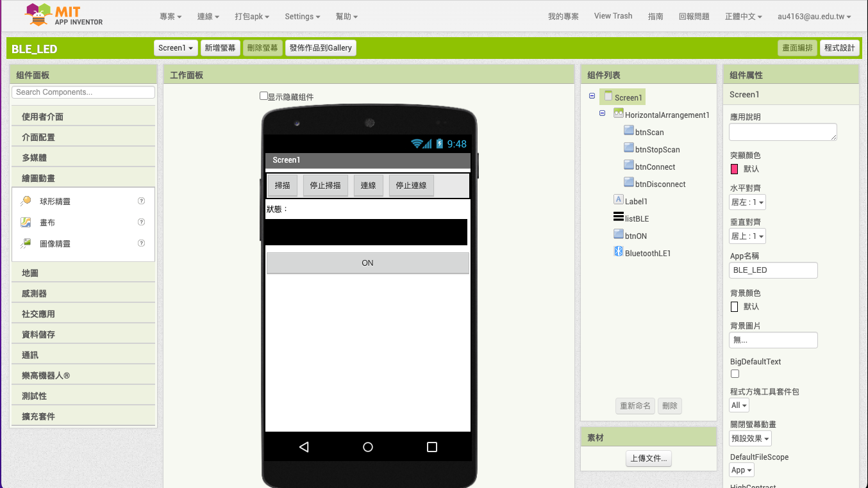Expand the 感測器 palette category
Image resolution: width=868 pixels, height=488 pixels.
[83, 293]
